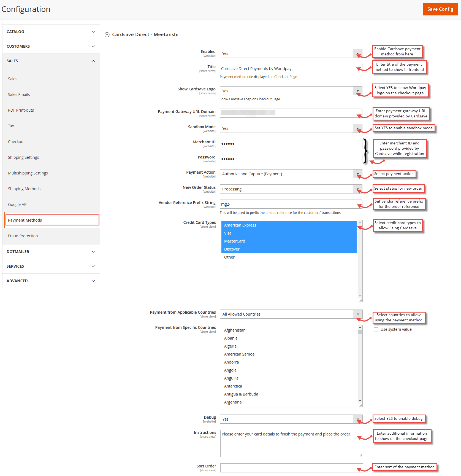Image resolution: width=461 pixels, height=476 pixels.
Task: Select MasterCard card type
Action: tap(289, 241)
